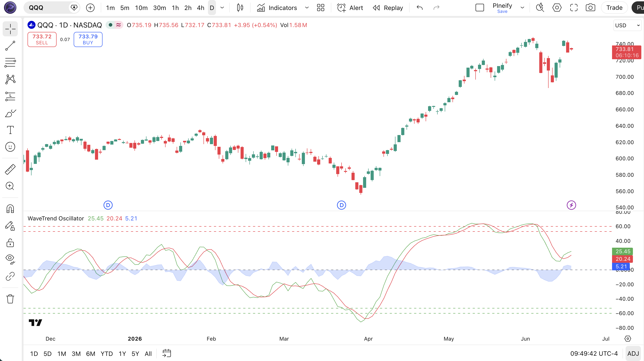Create an Alert
644x361 pixels.
tap(350, 8)
